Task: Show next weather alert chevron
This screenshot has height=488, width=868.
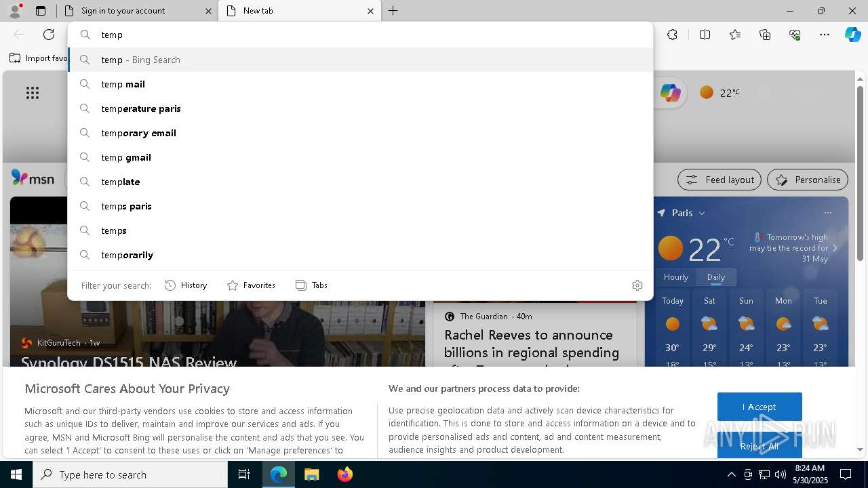Action: tap(835, 248)
